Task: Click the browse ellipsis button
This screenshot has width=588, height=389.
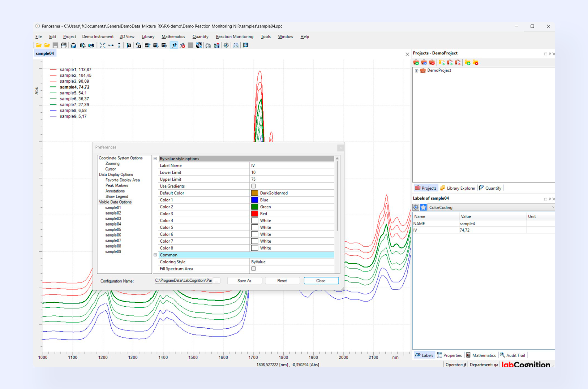Action: (x=217, y=281)
